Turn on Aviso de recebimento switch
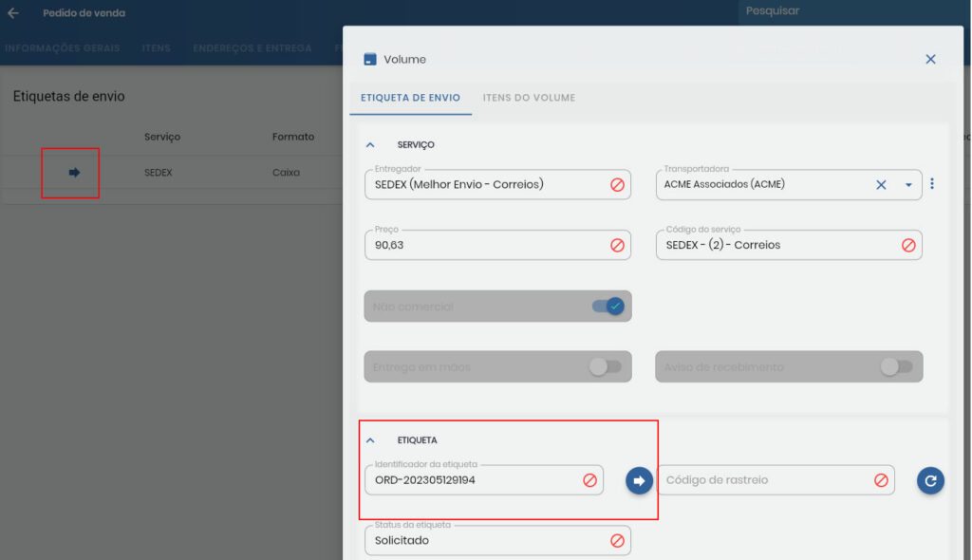 pyautogui.click(x=896, y=366)
